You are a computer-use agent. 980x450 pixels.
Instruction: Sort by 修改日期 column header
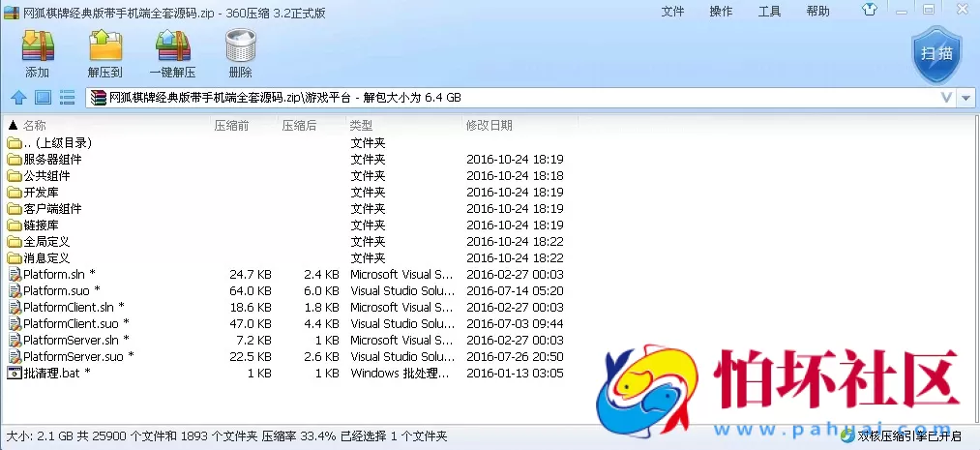point(490,126)
